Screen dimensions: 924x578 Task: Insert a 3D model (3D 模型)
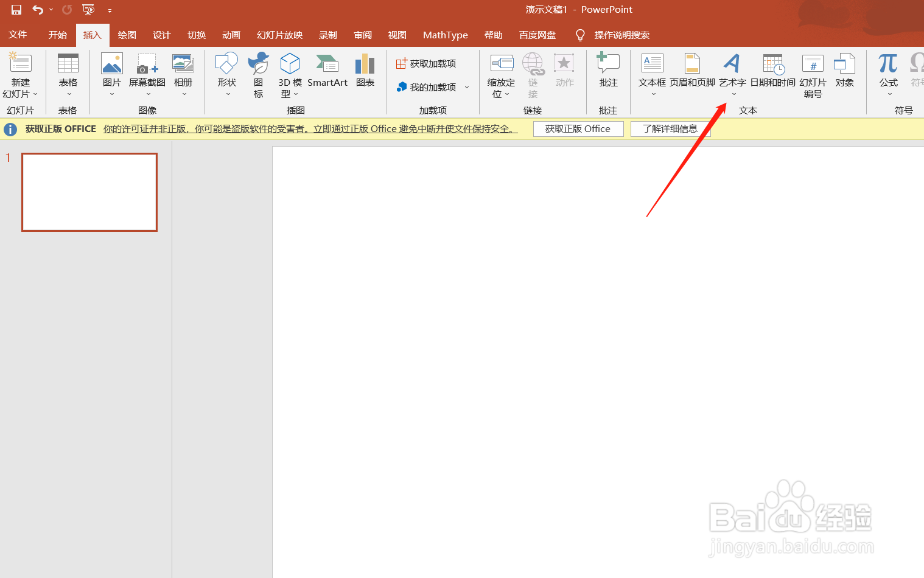coord(290,75)
